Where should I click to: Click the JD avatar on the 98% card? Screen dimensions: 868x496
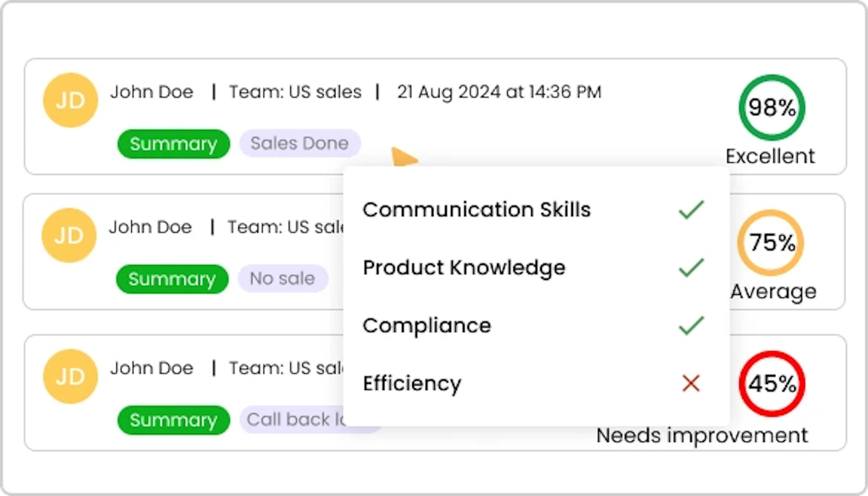click(71, 100)
